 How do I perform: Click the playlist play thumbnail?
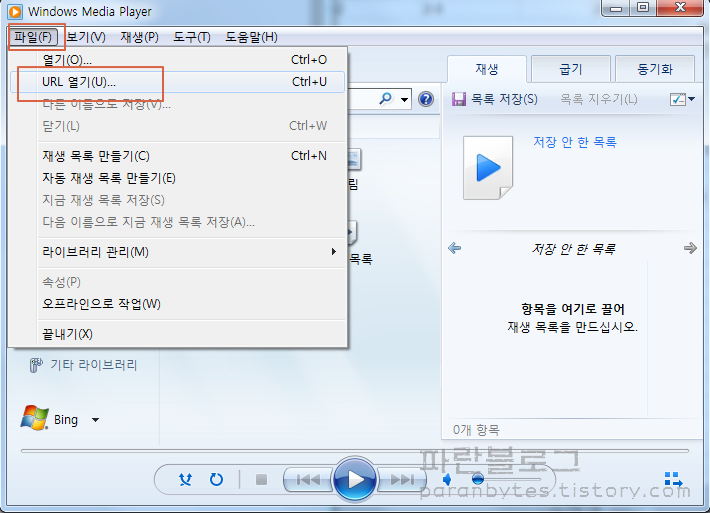point(488,168)
